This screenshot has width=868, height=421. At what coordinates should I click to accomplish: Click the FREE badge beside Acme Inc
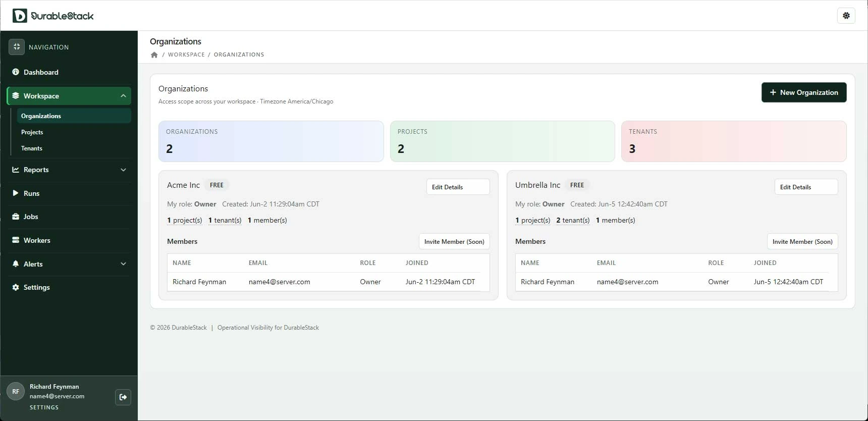point(216,185)
